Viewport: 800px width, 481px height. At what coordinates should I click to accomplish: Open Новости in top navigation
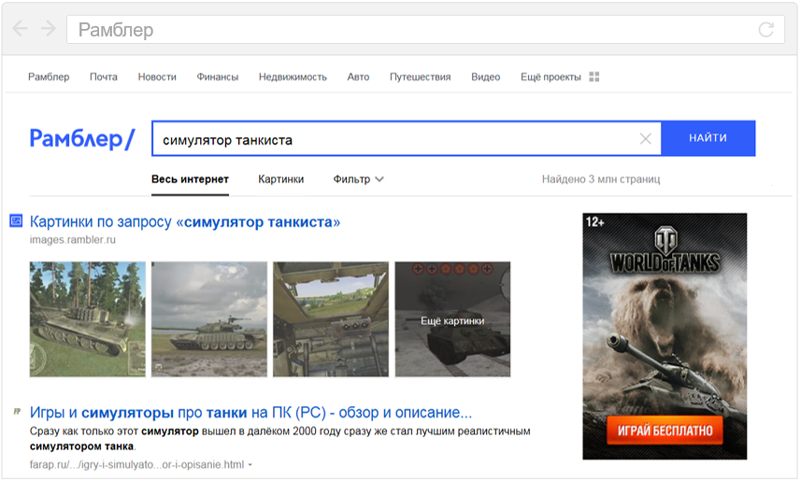point(157,77)
